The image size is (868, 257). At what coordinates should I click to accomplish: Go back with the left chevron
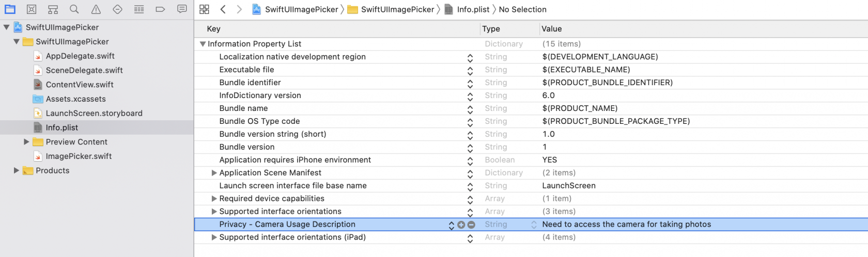(x=223, y=9)
